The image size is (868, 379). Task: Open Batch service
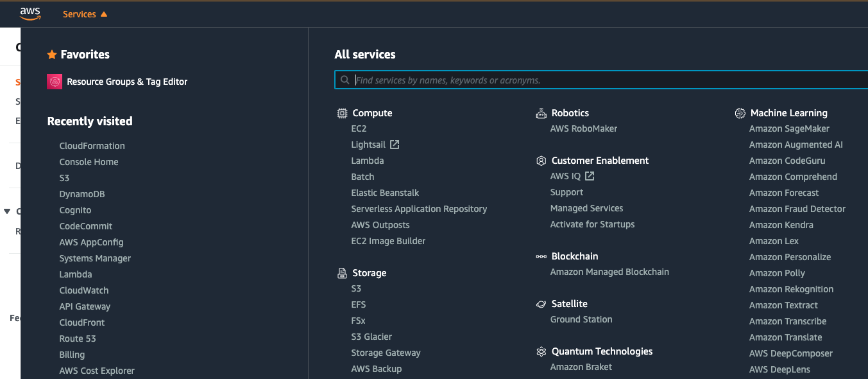coord(362,177)
